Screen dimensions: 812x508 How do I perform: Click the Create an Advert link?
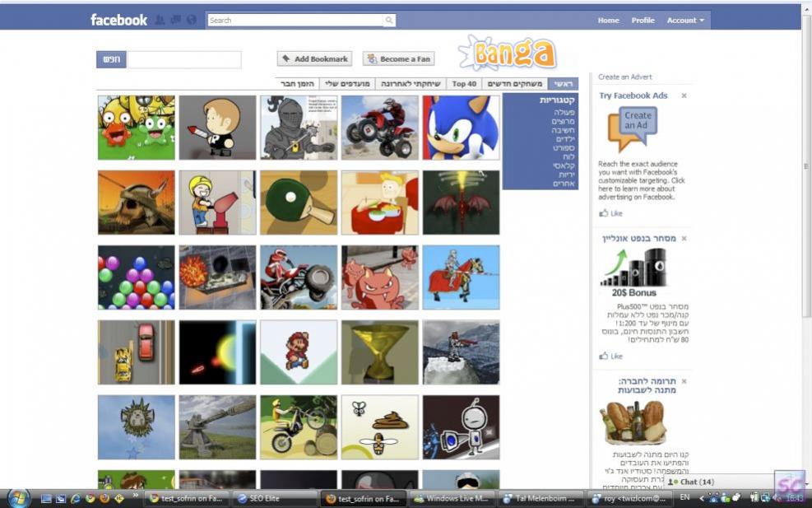coord(625,77)
